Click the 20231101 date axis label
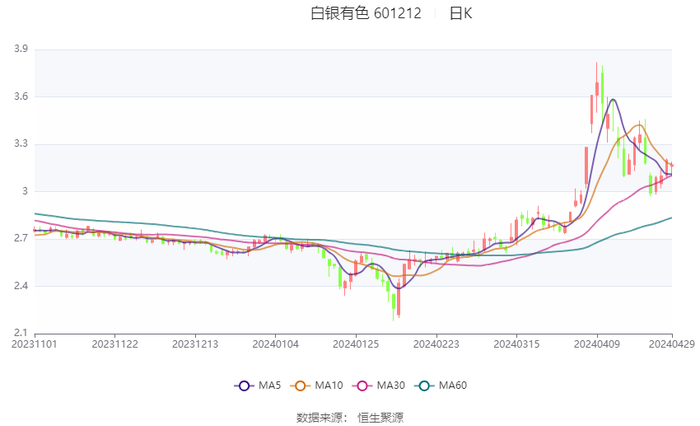 [34, 344]
